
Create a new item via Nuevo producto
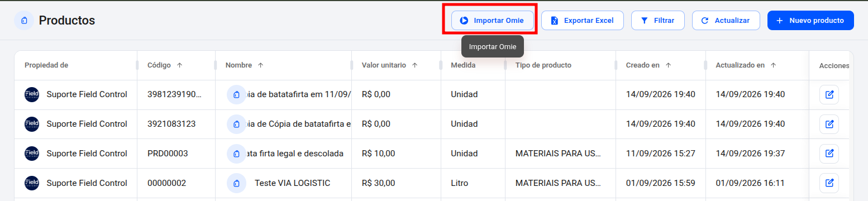point(810,20)
